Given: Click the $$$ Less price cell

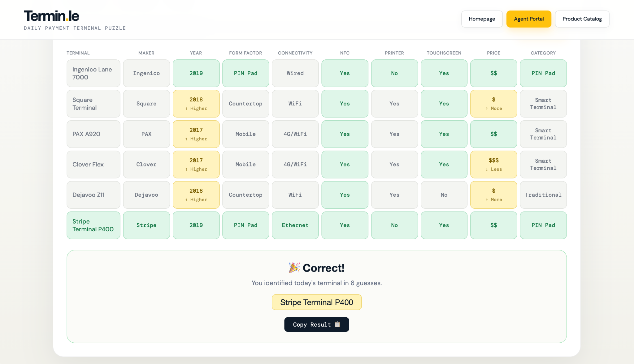Looking at the screenshot, I should 493,165.
